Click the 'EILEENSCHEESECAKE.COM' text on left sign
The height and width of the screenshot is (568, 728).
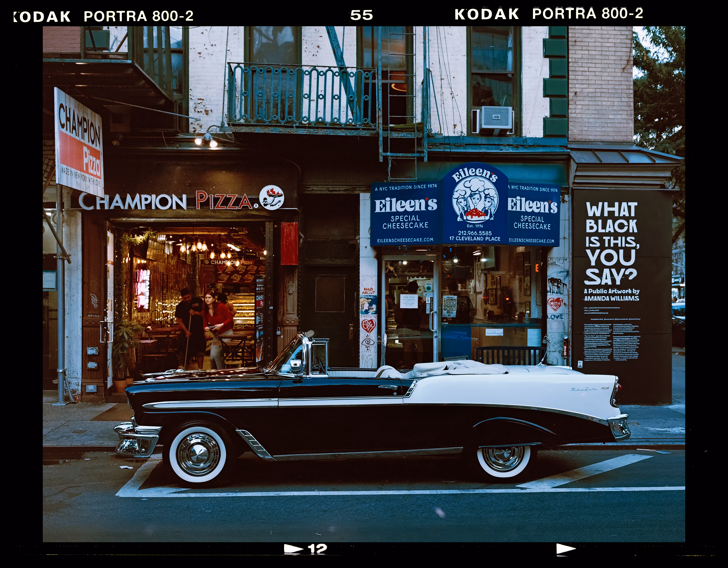[405, 240]
